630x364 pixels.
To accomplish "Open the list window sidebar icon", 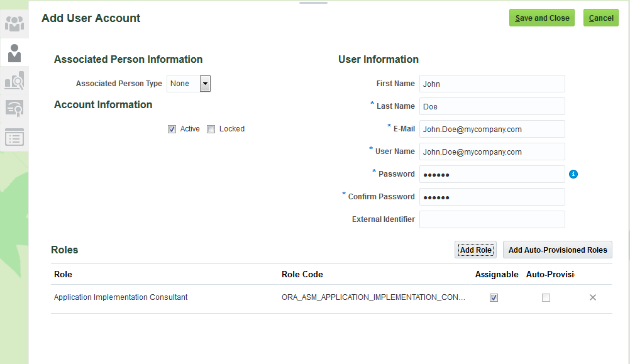I will (x=14, y=137).
